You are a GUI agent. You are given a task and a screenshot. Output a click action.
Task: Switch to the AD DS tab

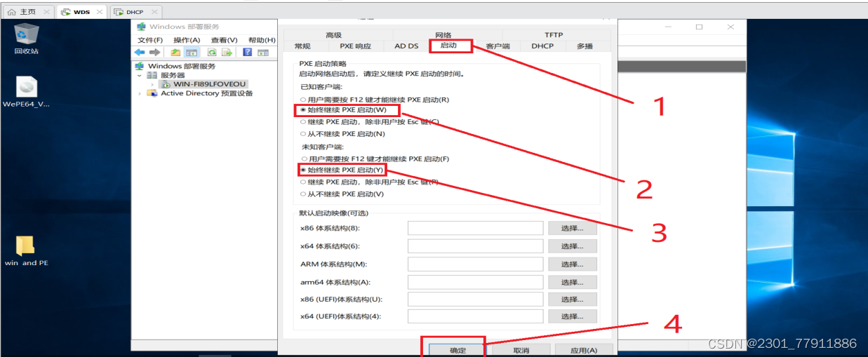pyautogui.click(x=406, y=46)
